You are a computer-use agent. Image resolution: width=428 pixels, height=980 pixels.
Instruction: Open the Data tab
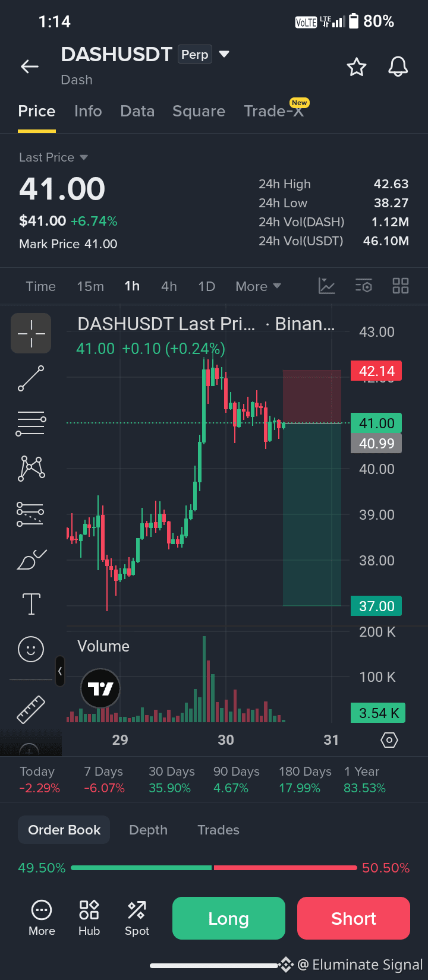pyautogui.click(x=137, y=111)
